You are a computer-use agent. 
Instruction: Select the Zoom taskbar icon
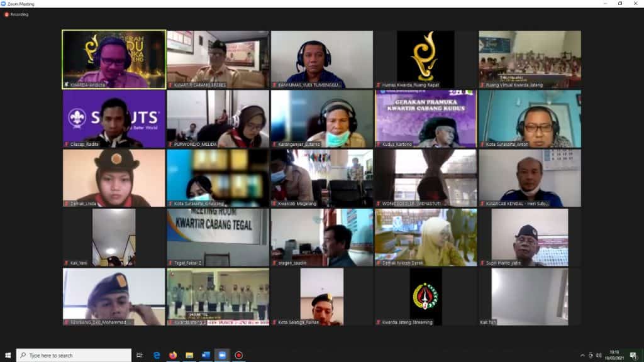pos(222,355)
